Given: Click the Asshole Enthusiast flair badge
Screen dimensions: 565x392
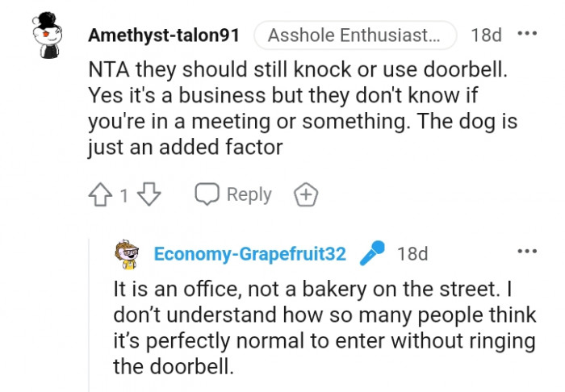Looking at the screenshot, I should pyautogui.click(x=354, y=35).
